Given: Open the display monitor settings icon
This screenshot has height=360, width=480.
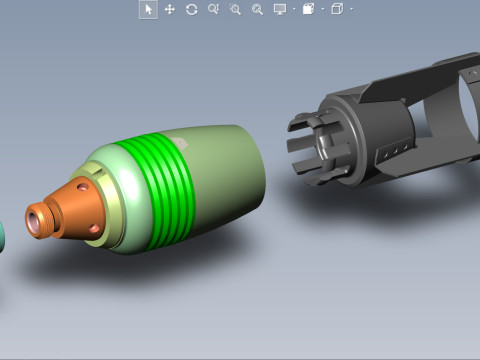Looking at the screenshot, I should pyautogui.click(x=280, y=9).
